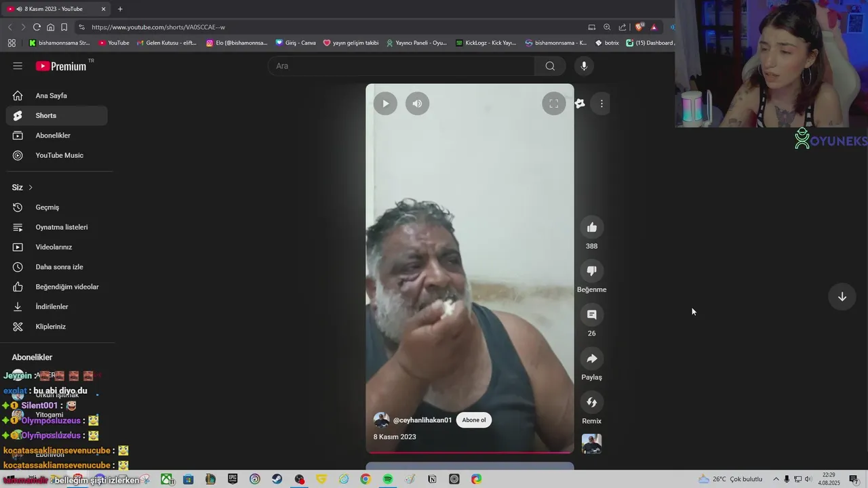Screen dimensions: 868x488
Task: Open the three-dot more options menu
Action: click(x=601, y=104)
